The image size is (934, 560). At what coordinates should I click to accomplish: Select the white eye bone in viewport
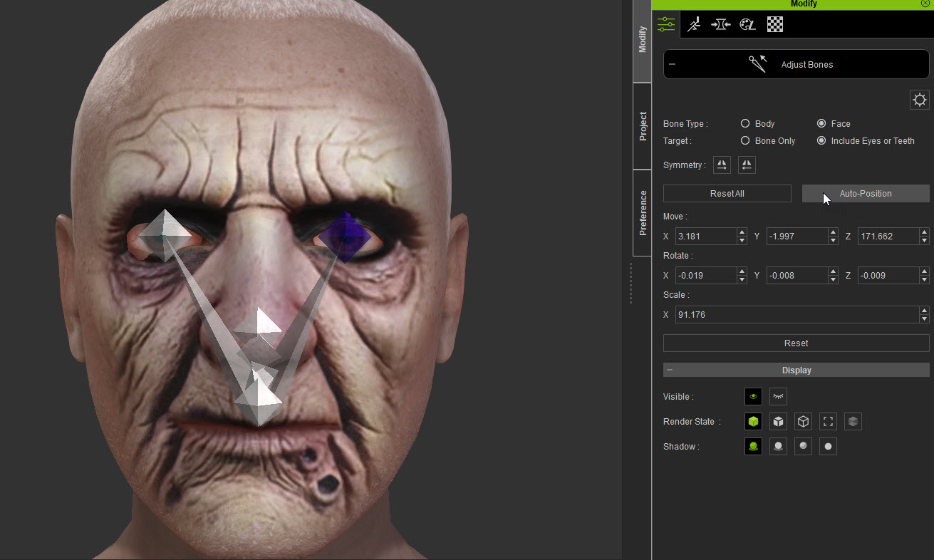point(165,235)
